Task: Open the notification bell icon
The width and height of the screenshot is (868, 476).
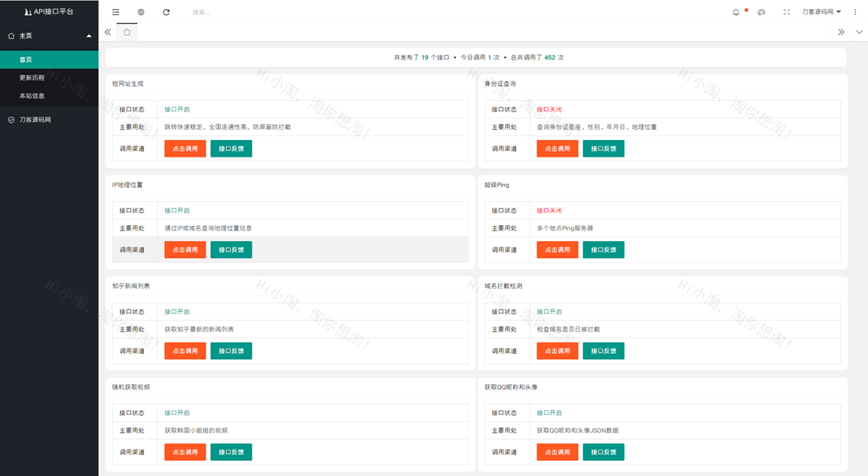Action: pyautogui.click(x=735, y=12)
